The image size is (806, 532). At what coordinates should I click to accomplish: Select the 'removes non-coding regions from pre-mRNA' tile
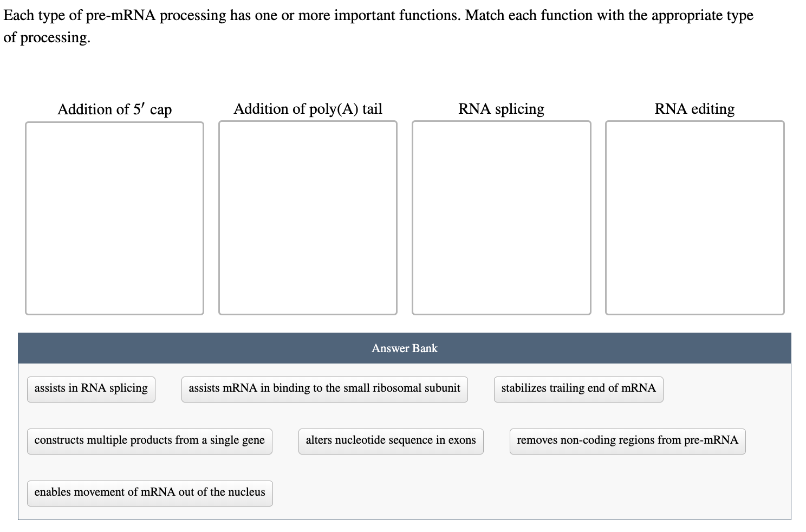point(627,440)
